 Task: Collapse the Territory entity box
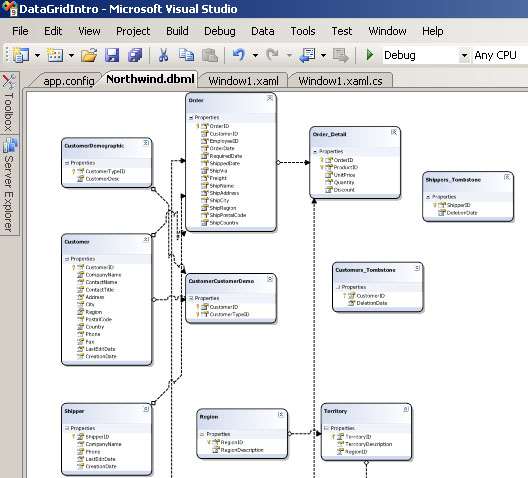pos(406,409)
